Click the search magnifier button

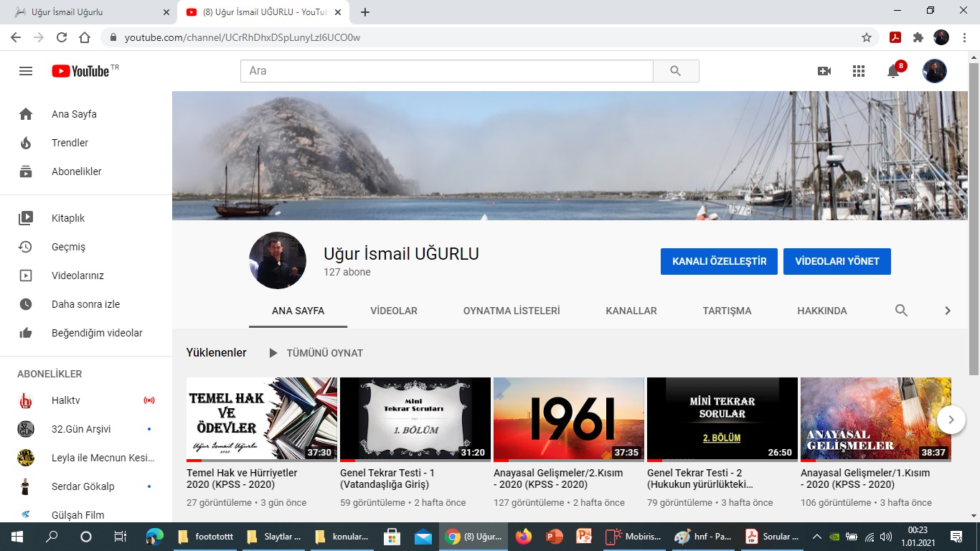tap(675, 71)
